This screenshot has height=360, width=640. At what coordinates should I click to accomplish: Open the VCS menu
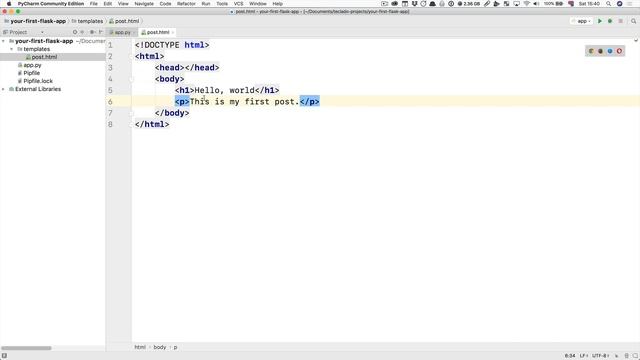coord(238,4)
